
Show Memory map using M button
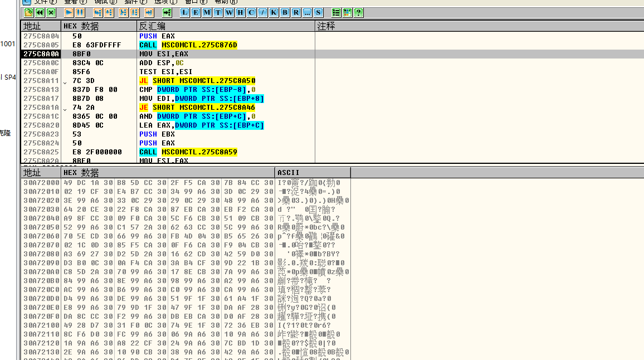[207, 12]
